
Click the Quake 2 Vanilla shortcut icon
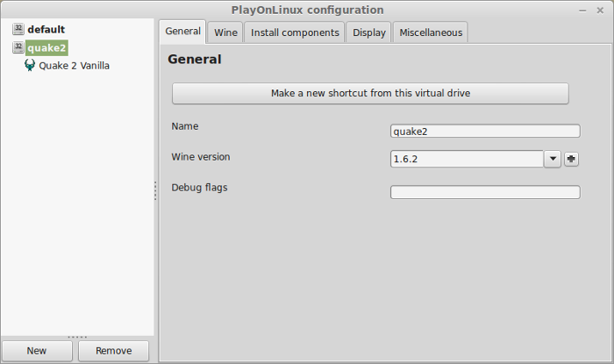pos(30,65)
